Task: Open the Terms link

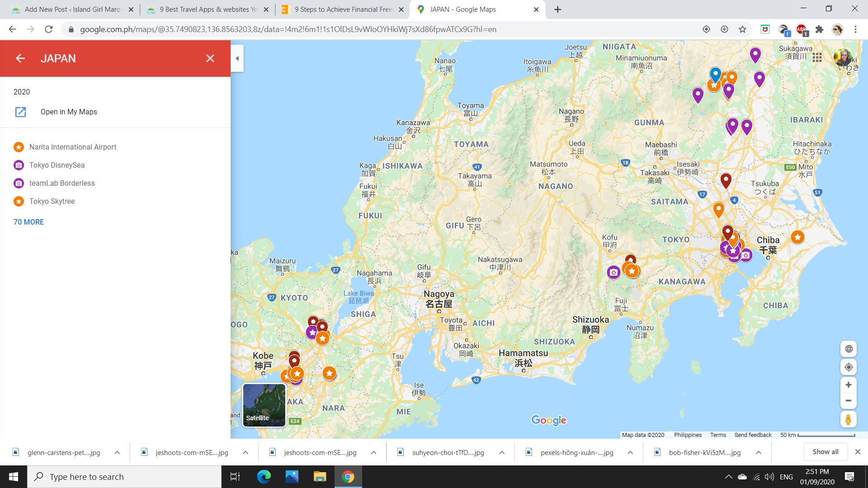Action: 718,435
